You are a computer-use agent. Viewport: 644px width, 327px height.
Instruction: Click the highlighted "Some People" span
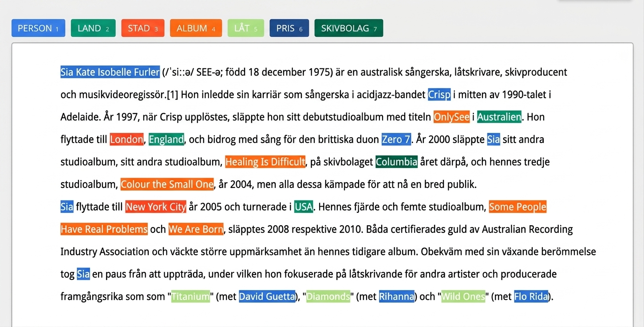click(518, 207)
